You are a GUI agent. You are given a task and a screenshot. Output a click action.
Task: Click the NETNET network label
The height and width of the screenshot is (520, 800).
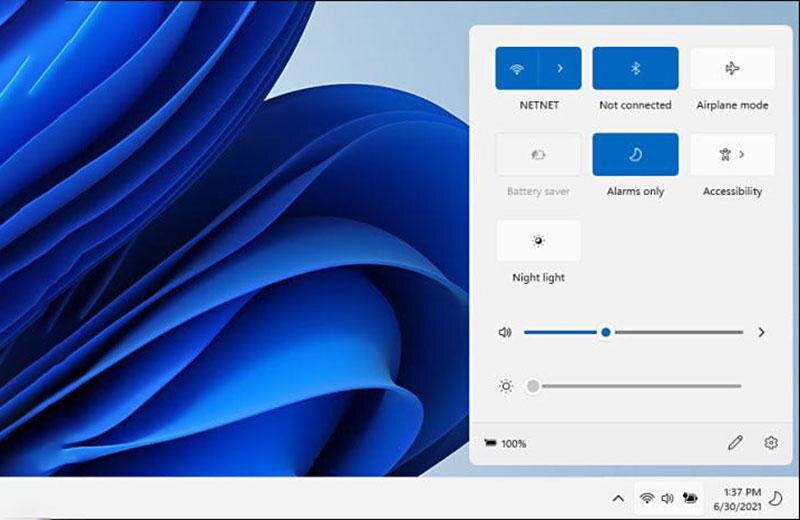pyautogui.click(x=539, y=105)
